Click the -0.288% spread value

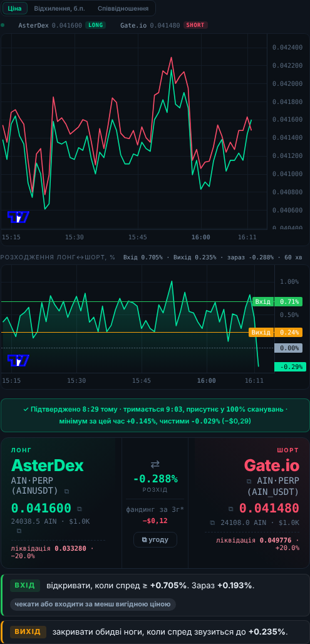click(x=155, y=479)
